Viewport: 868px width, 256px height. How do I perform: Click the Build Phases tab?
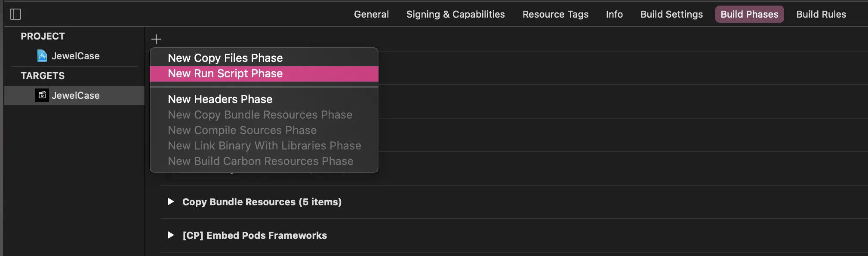click(x=749, y=14)
